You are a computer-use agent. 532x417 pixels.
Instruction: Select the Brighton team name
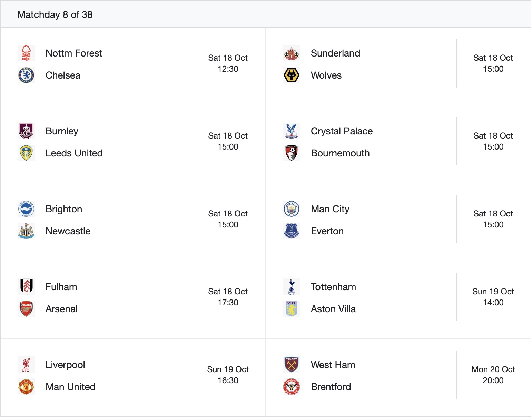coord(64,209)
